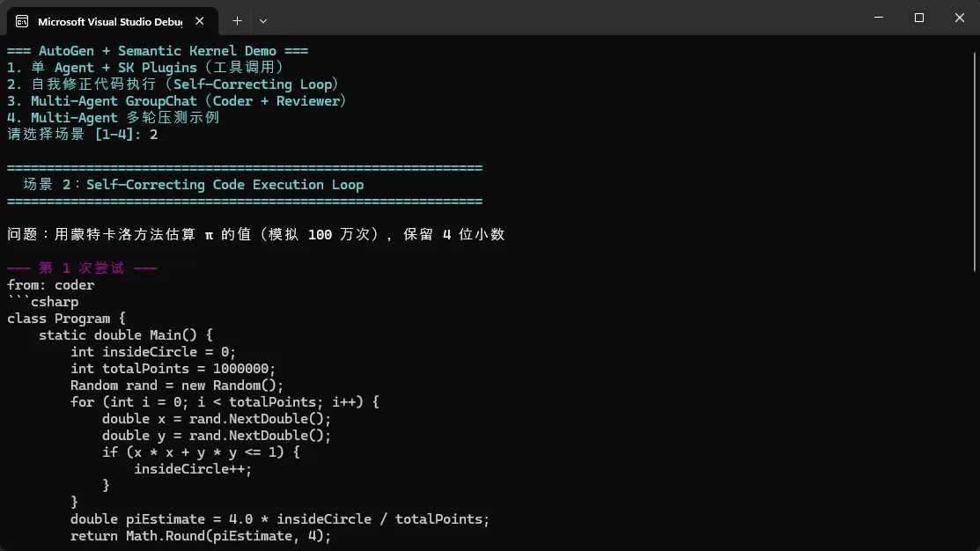
Task: Close the Microsoft Visual Studio Debug tab
Action: [x=203, y=21]
